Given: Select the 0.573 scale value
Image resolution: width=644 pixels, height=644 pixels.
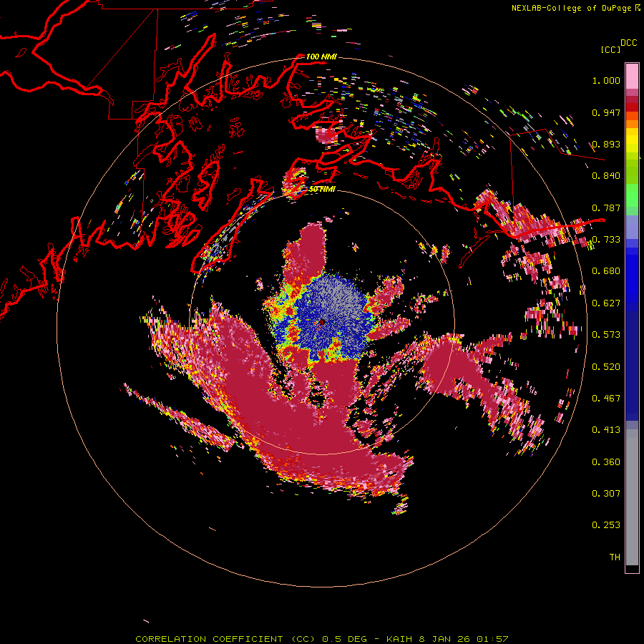Looking at the screenshot, I should point(606,335).
